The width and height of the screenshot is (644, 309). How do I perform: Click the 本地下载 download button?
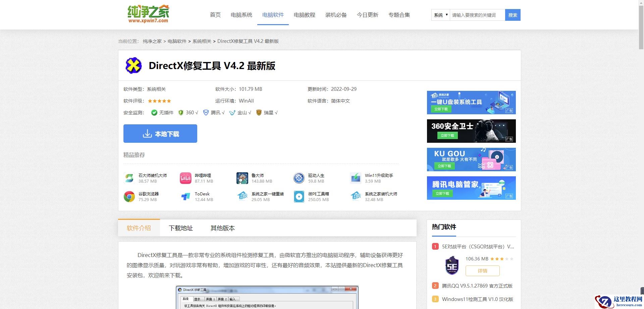pyautogui.click(x=160, y=133)
